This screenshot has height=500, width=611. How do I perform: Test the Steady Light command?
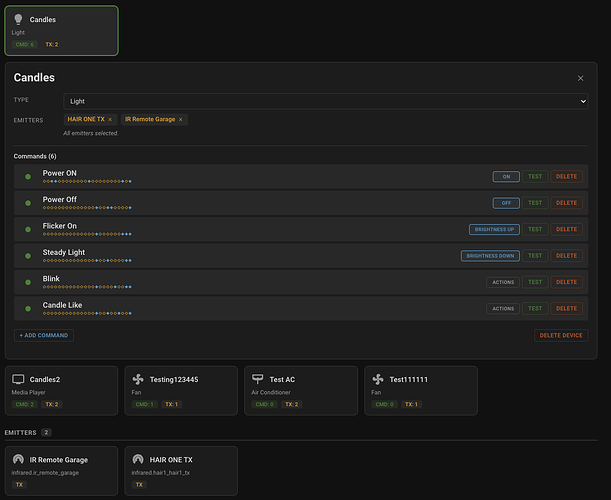pyautogui.click(x=535, y=256)
